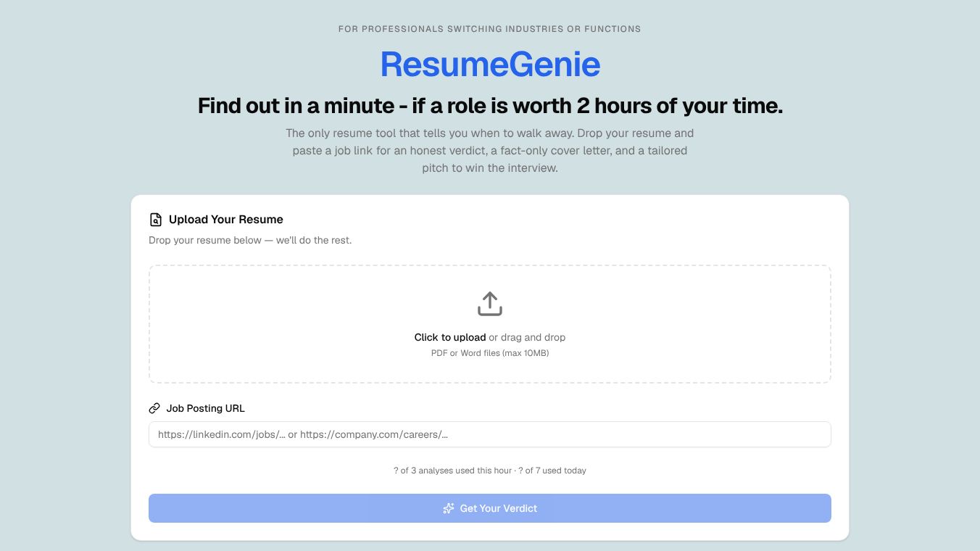The height and width of the screenshot is (551, 980).
Task: Click the sparkle icon on Get Your Verdict
Action: pos(449,508)
